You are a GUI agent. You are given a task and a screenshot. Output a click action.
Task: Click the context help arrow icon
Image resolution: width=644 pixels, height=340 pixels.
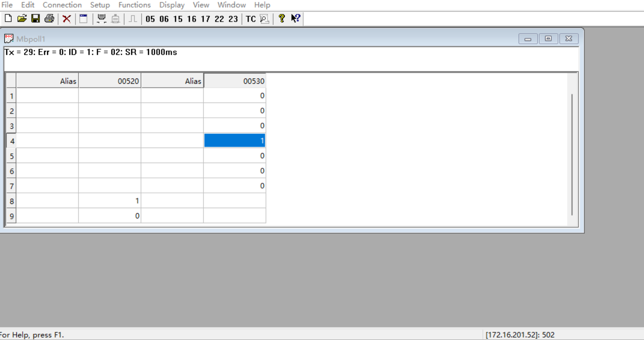point(296,19)
